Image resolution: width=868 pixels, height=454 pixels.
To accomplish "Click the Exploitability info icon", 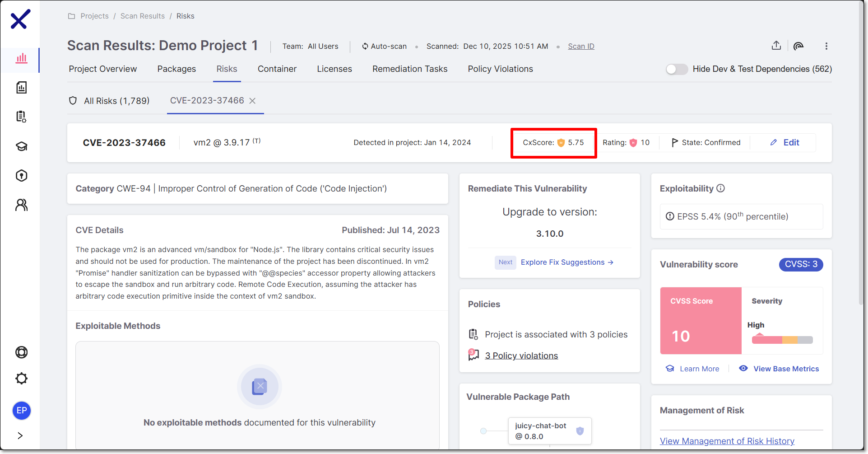I will click(x=720, y=188).
